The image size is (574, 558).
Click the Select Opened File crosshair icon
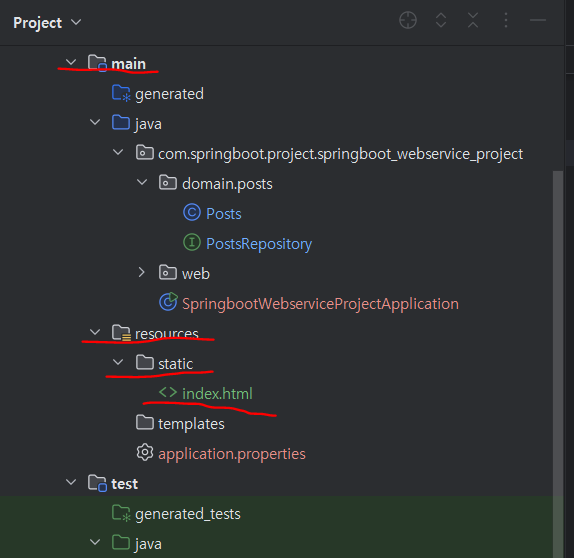(x=408, y=20)
